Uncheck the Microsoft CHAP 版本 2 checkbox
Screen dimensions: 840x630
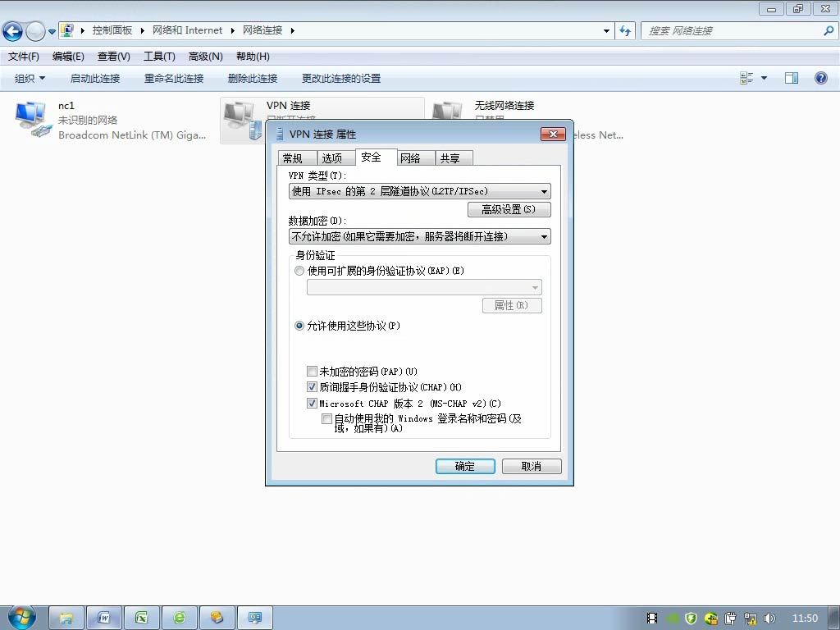pos(312,403)
